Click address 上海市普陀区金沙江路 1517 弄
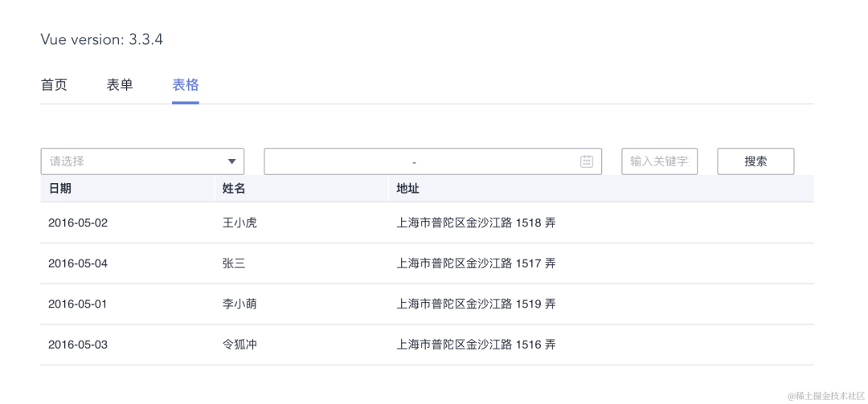868x404 pixels. pos(476,263)
